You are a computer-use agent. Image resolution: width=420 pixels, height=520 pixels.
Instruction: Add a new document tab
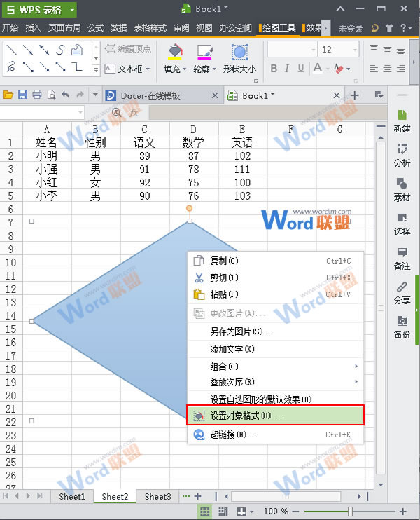tap(355, 95)
